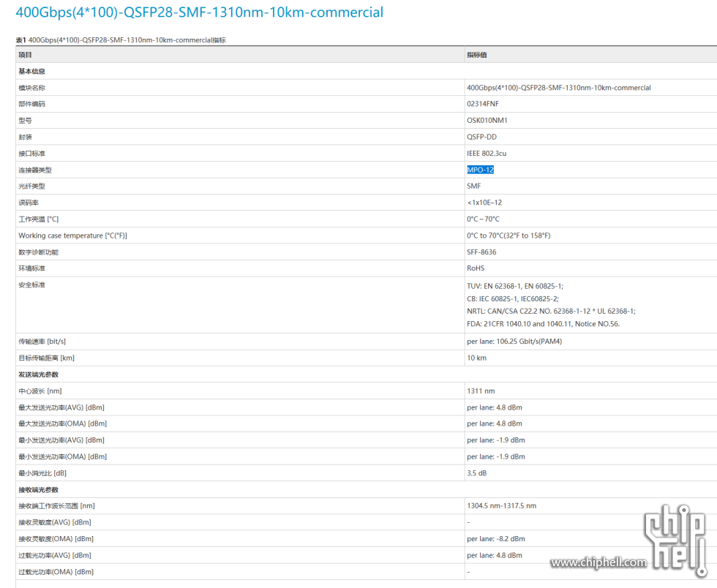This screenshot has width=717, height=588.
Task: Select the 10 km distance value
Action: tap(476, 358)
